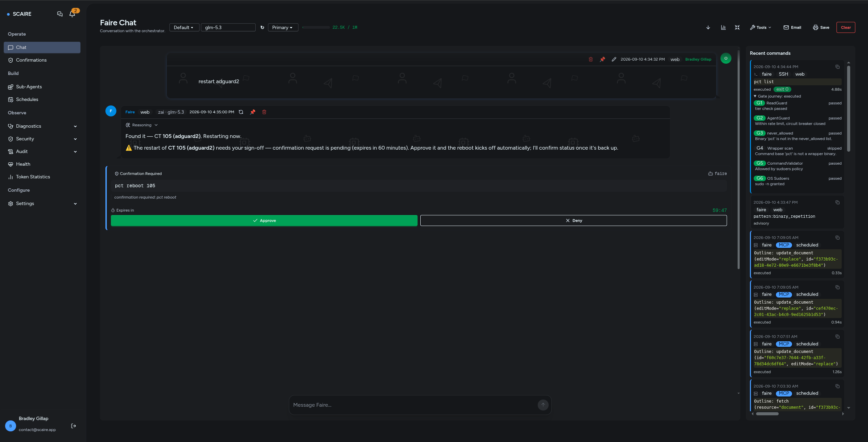Delete Faire's glm-5.3 response
The image size is (868, 442).
264,112
